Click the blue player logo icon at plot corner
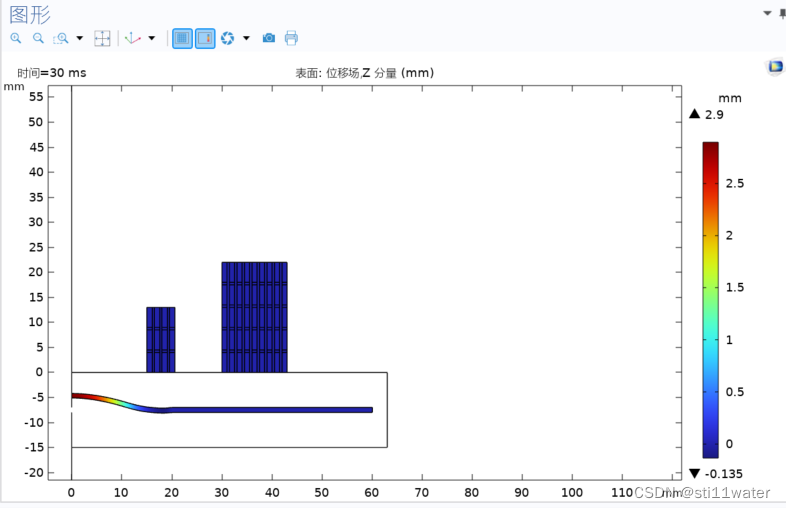The image size is (786, 508). 775,66
